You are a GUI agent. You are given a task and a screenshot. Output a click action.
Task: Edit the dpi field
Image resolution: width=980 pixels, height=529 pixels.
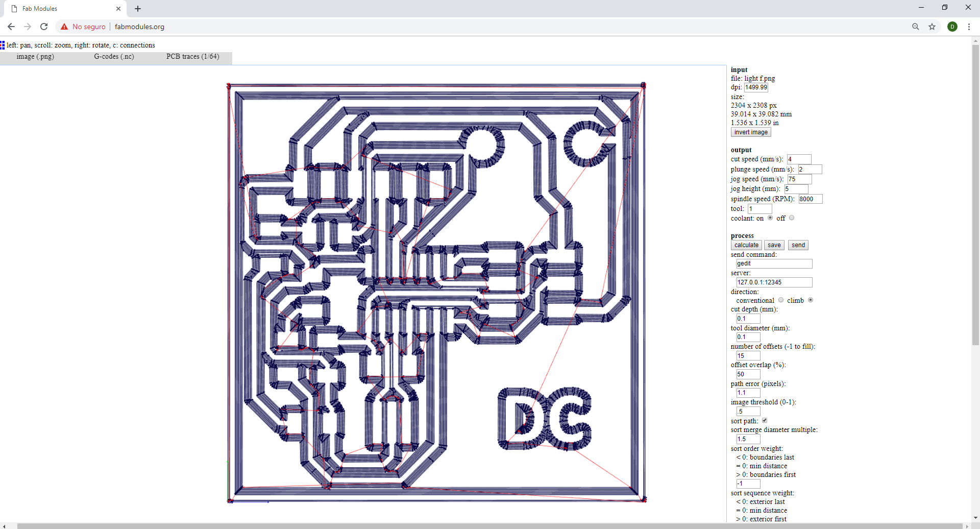coord(756,87)
